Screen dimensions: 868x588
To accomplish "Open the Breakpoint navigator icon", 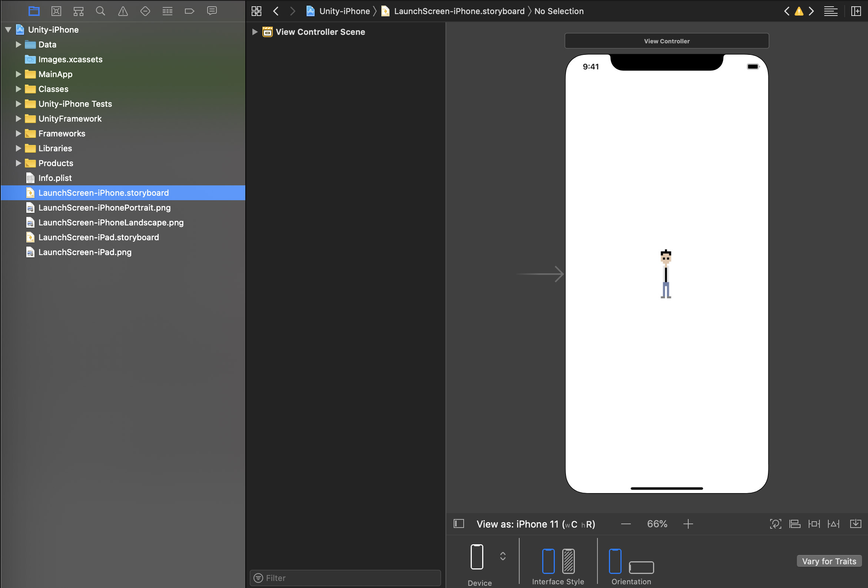I will 189,11.
